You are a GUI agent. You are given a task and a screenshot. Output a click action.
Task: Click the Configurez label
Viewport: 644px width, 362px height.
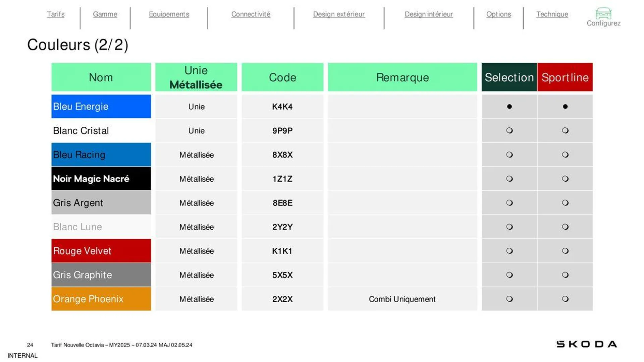pyautogui.click(x=603, y=23)
